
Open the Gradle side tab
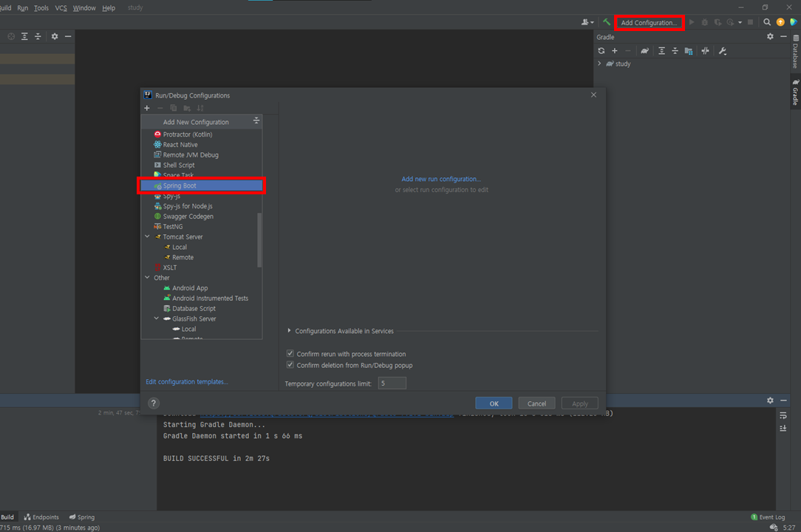point(795,92)
